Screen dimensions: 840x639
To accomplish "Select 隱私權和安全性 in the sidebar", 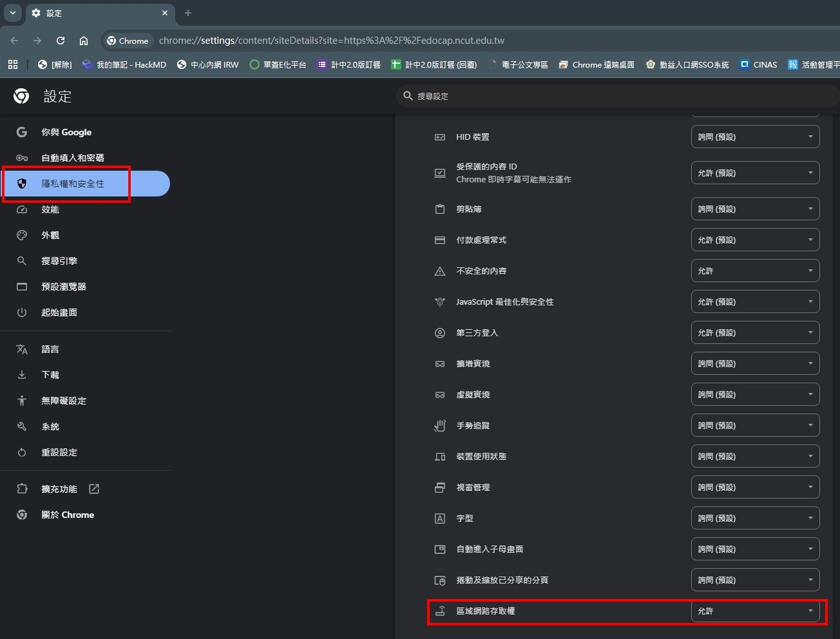I will pyautogui.click(x=73, y=184).
